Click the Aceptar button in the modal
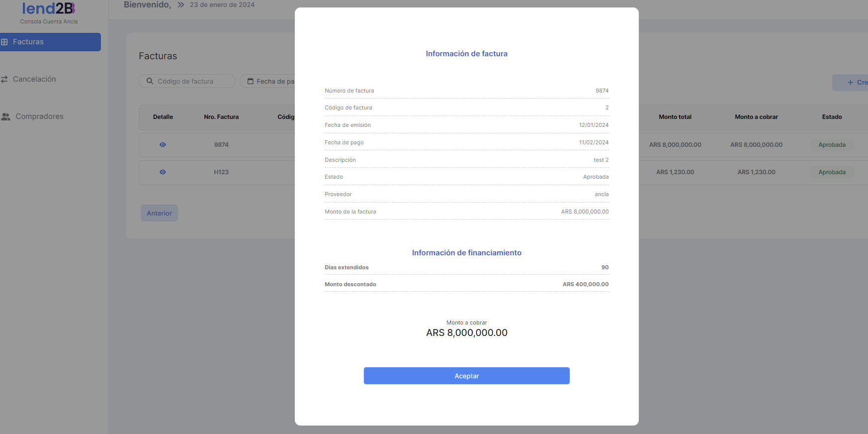The height and width of the screenshot is (434, 868). pos(466,376)
